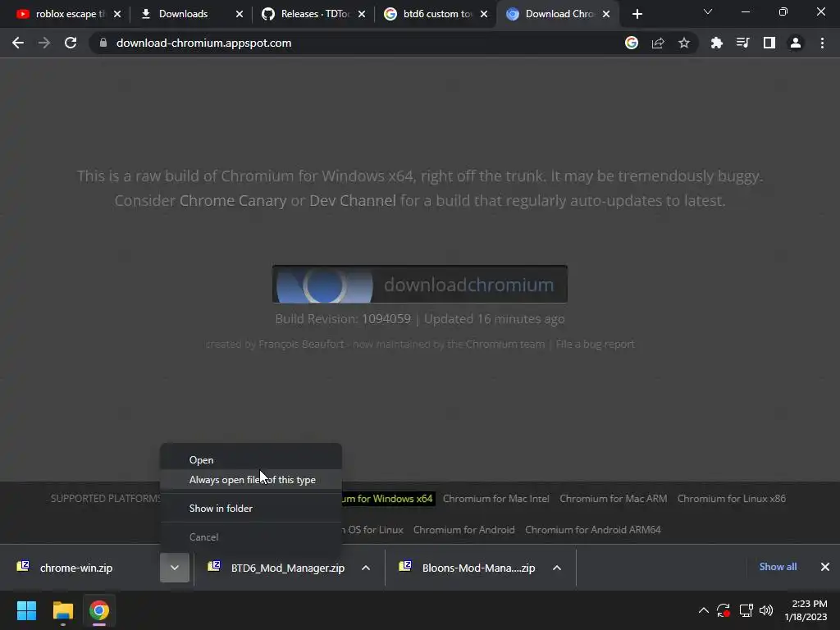Screen dimensions: 840x630
Task: View site information lock icon
Action: tap(103, 43)
